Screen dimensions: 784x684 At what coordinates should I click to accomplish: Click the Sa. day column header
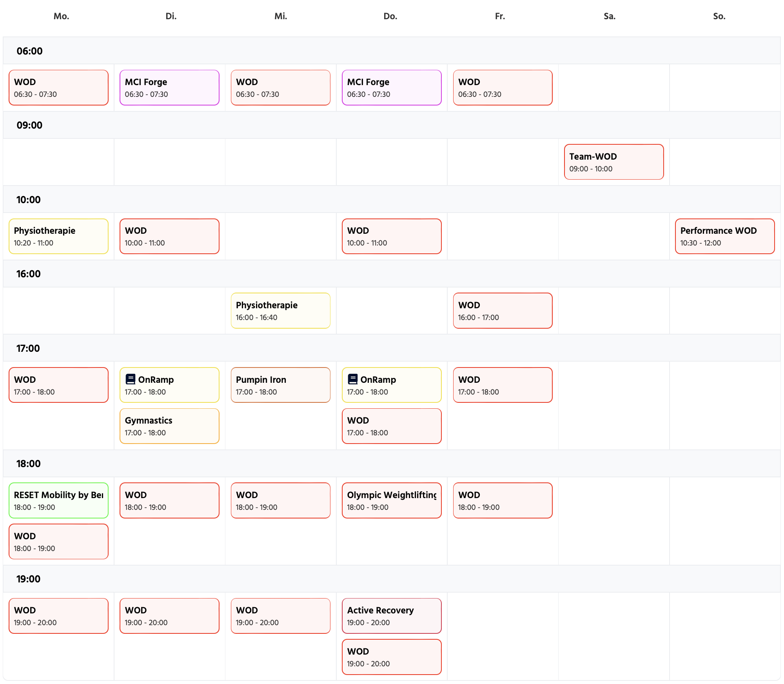point(609,16)
